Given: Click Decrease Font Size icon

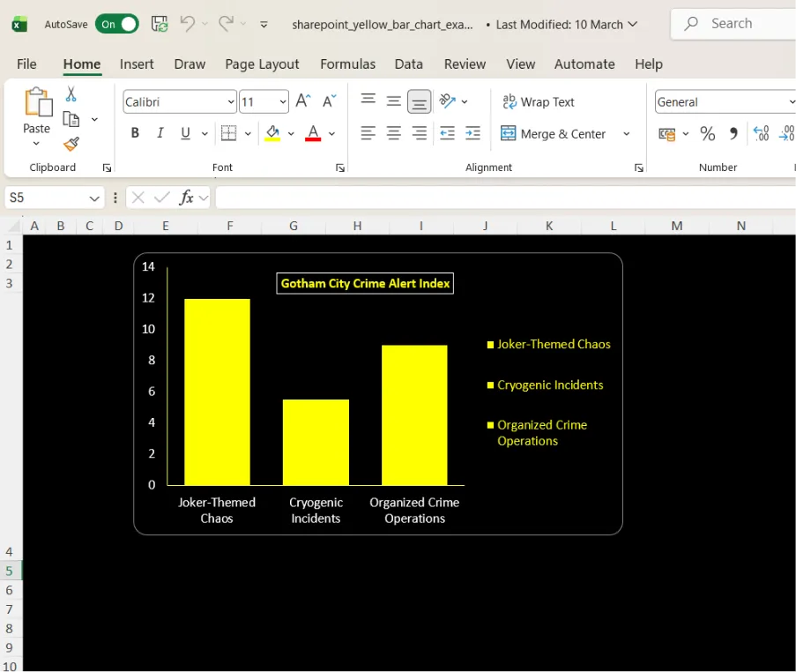Looking at the screenshot, I should 330,101.
